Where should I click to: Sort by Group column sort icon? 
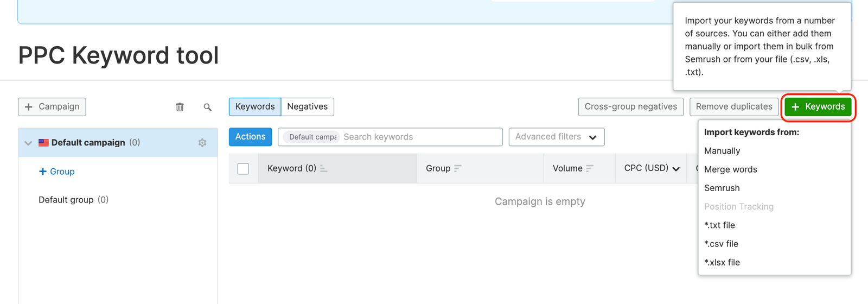pos(457,169)
